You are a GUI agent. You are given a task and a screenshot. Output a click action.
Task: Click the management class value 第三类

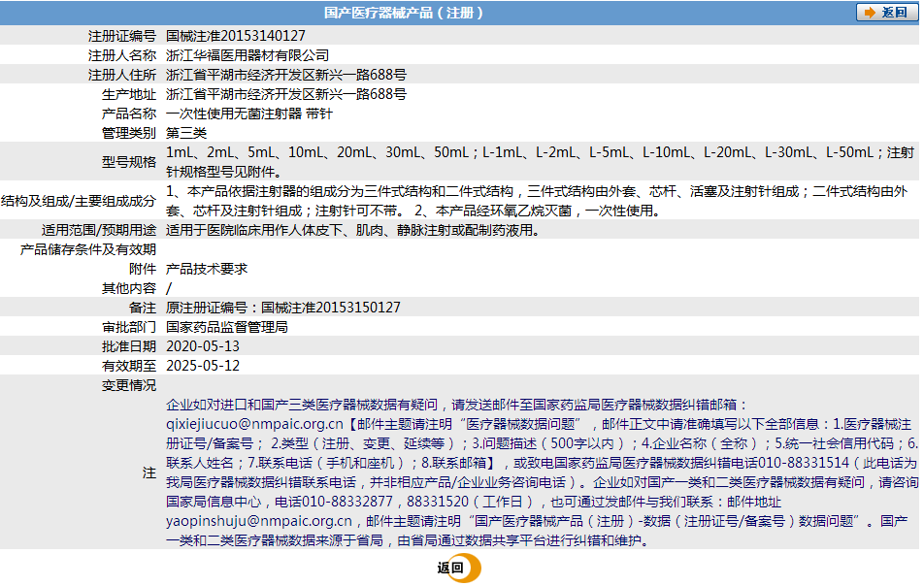186,133
